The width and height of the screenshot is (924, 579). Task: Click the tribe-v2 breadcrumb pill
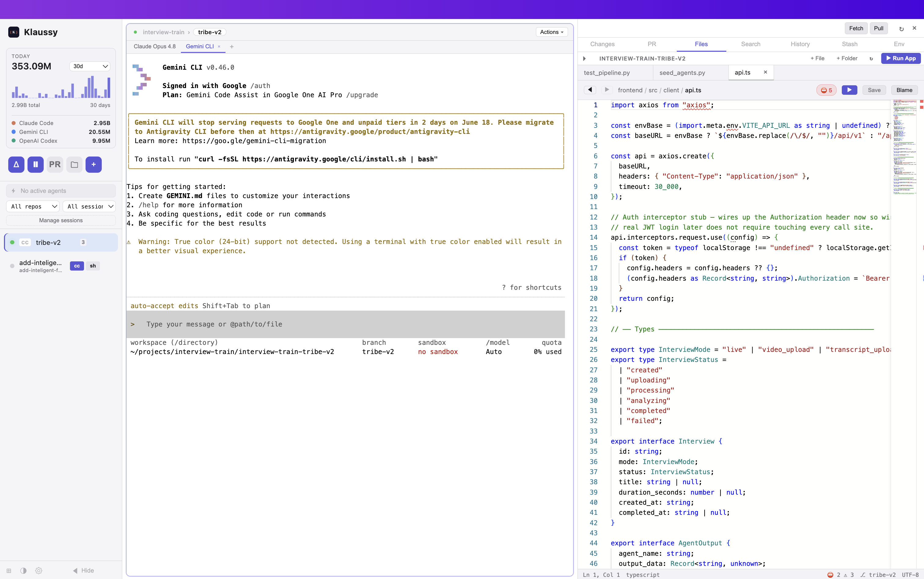click(x=209, y=32)
